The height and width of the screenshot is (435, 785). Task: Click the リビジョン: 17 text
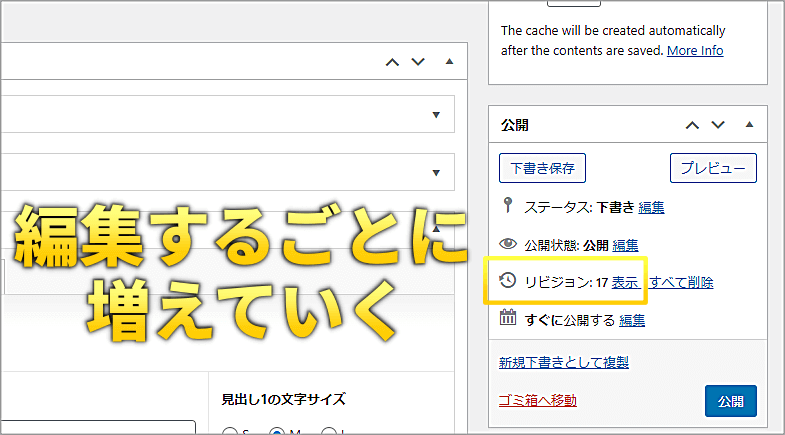click(566, 282)
